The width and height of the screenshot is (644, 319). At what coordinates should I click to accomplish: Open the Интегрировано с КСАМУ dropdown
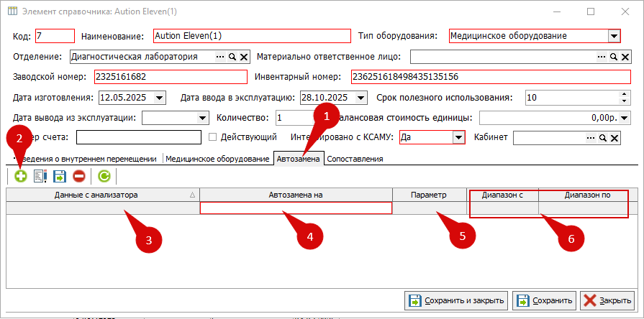click(458, 137)
